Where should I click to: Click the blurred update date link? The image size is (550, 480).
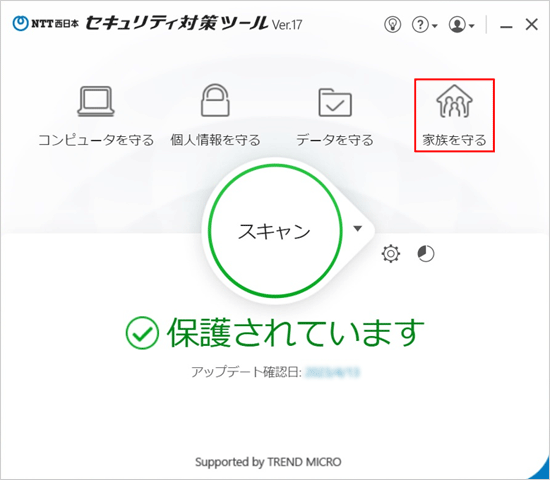pos(333,372)
